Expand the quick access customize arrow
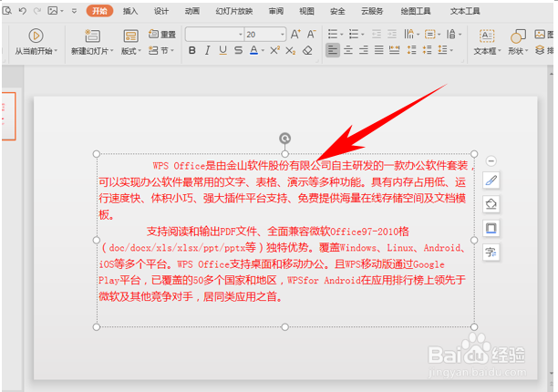The width and height of the screenshot is (558, 392). 74,11
